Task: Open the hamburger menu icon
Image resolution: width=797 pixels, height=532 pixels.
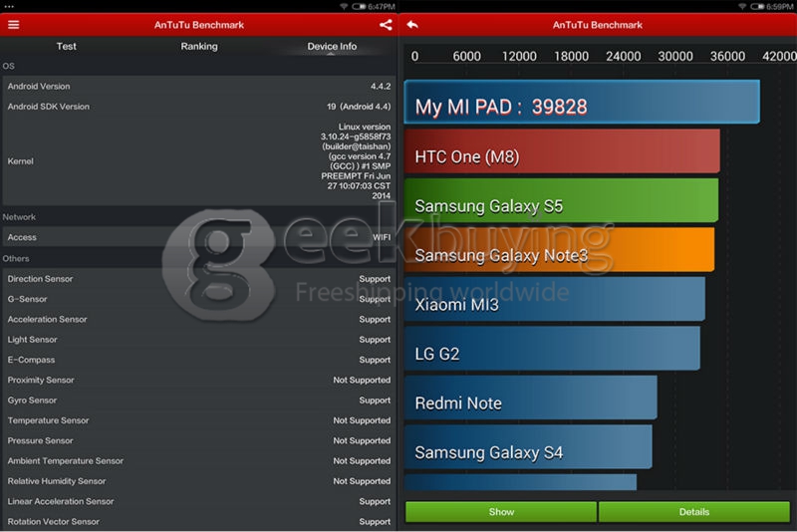Action: coord(14,25)
